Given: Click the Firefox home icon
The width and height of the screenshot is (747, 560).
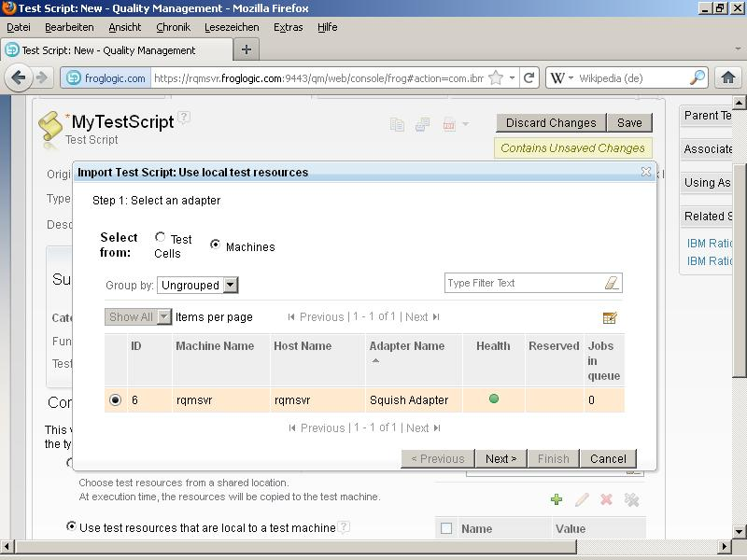Looking at the screenshot, I should (x=728, y=78).
